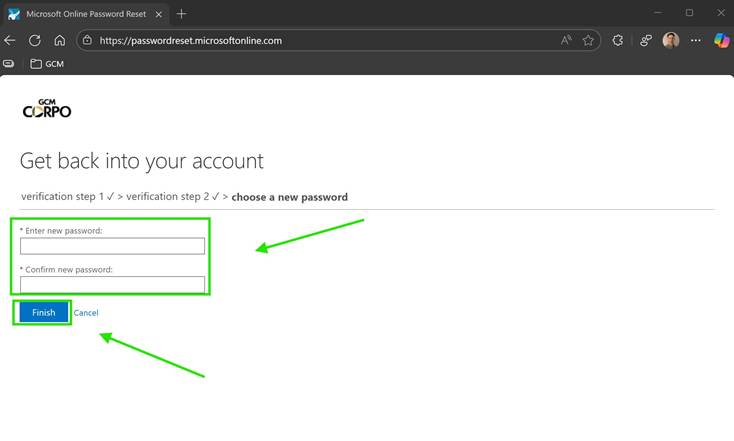
Task: Click the Finish button
Action: pos(44,312)
